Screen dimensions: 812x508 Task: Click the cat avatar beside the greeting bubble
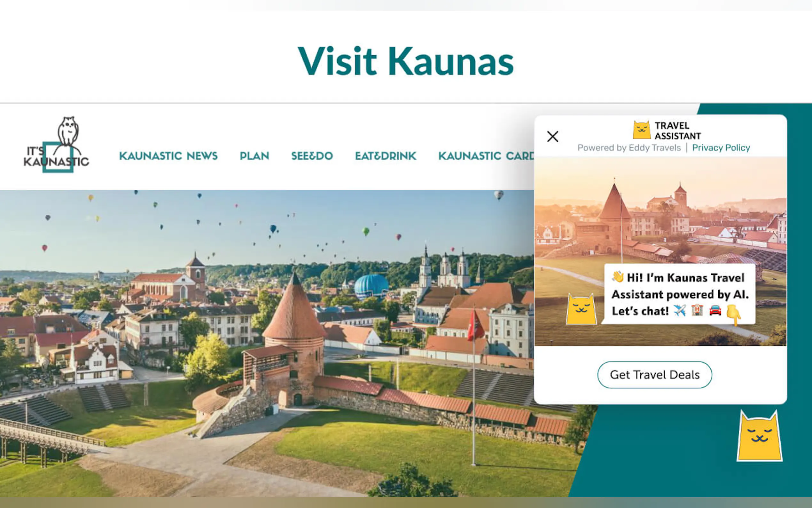tap(582, 309)
